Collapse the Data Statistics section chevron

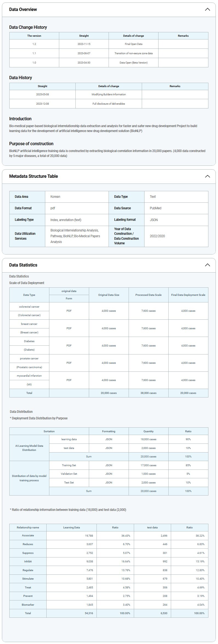tap(207, 265)
